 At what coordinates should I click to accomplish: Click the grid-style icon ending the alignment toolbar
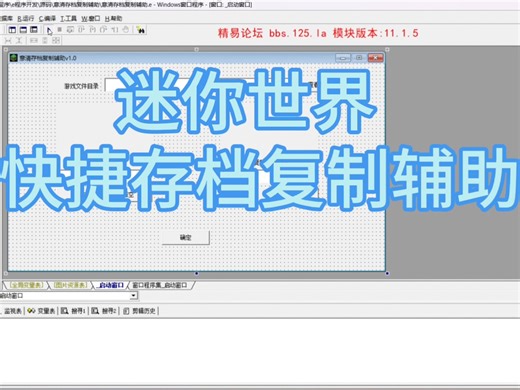coord(56,41)
